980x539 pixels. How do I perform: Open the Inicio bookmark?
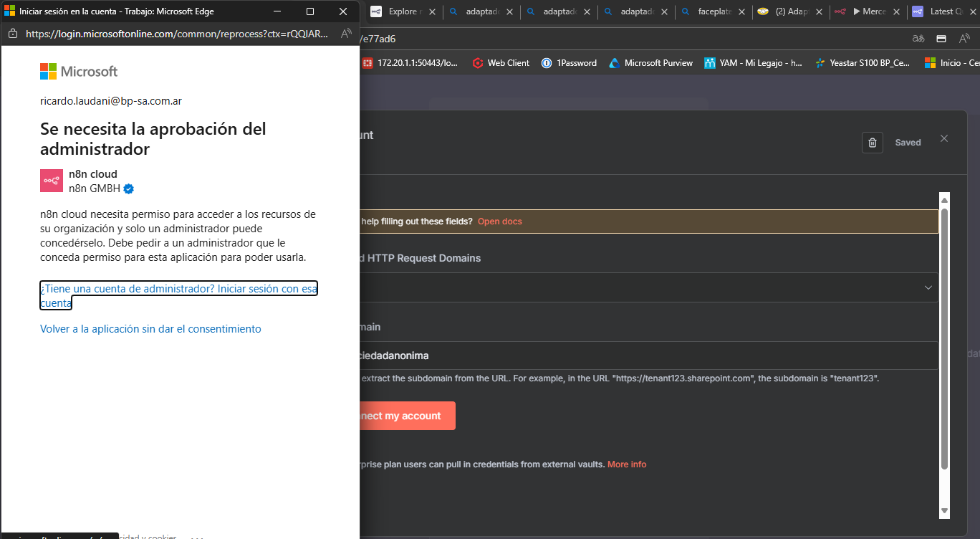pyautogui.click(x=952, y=63)
